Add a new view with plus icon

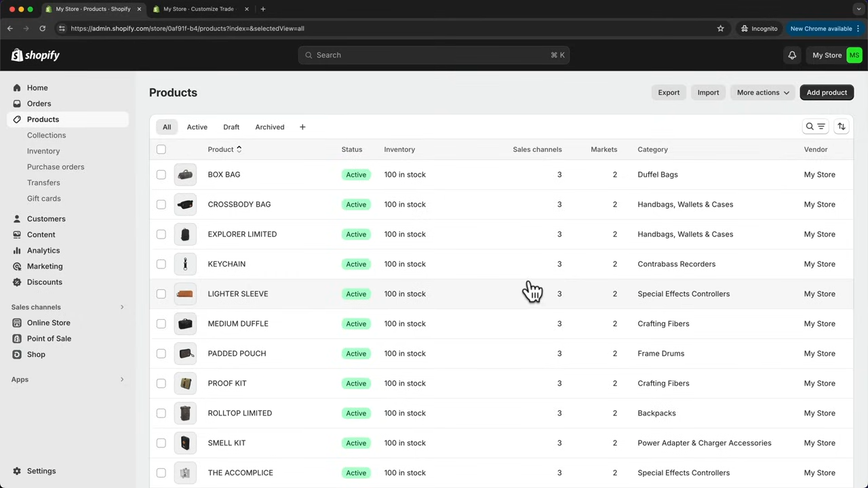coord(302,127)
